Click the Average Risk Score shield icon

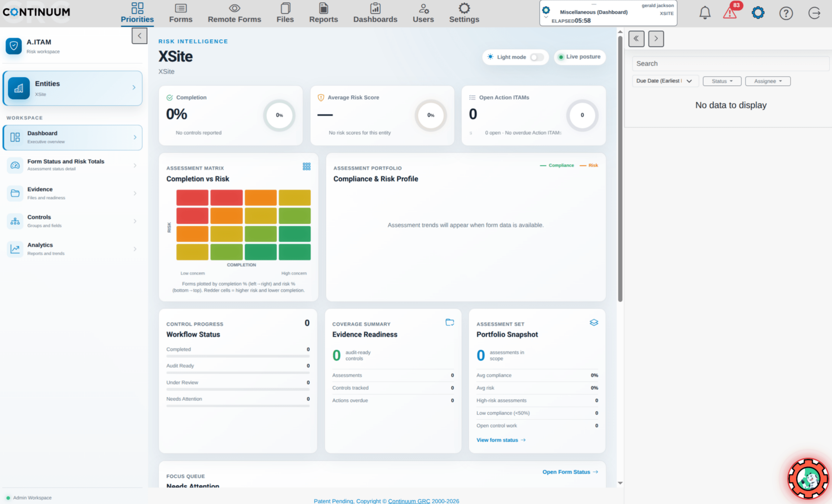[x=321, y=97]
